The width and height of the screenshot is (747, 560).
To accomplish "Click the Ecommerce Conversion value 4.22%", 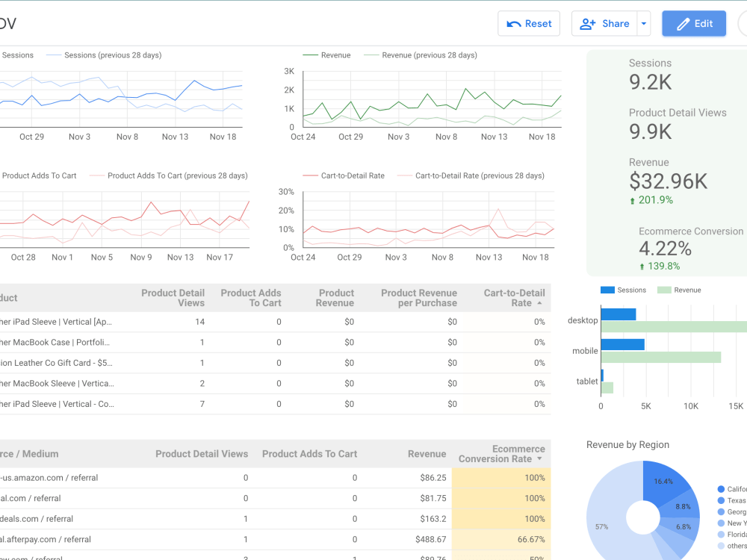I will coord(665,249).
